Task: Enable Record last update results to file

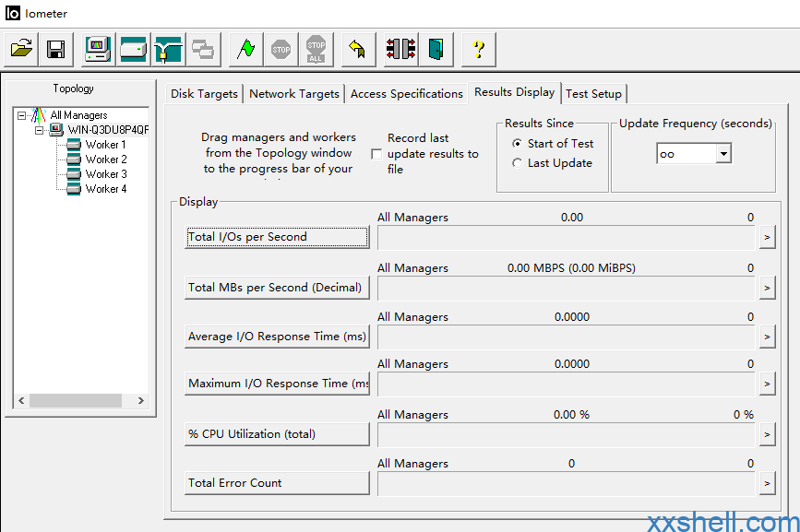Action: [x=376, y=154]
